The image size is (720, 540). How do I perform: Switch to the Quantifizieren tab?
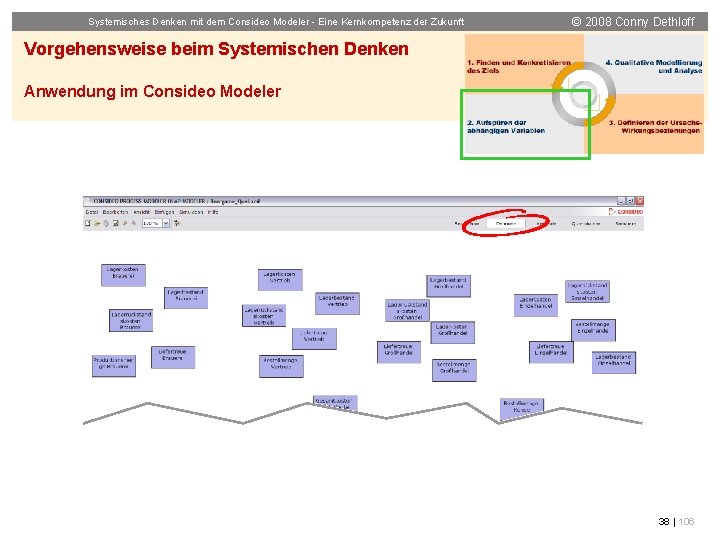coord(586,224)
